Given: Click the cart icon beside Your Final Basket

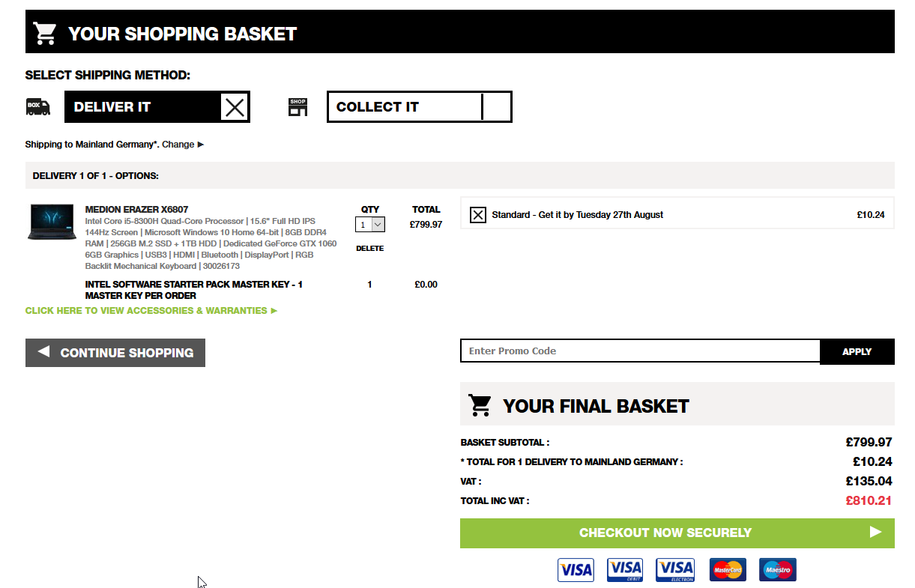Looking at the screenshot, I should click(x=480, y=405).
